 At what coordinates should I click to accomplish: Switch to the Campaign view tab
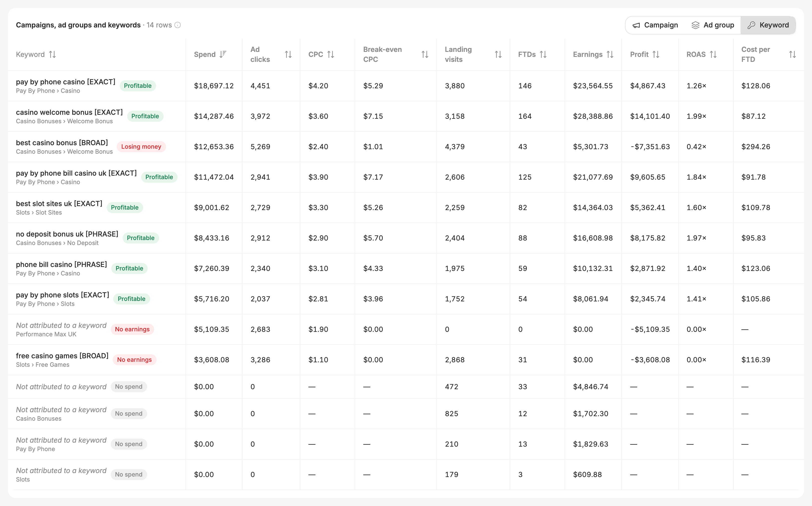pyautogui.click(x=655, y=25)
